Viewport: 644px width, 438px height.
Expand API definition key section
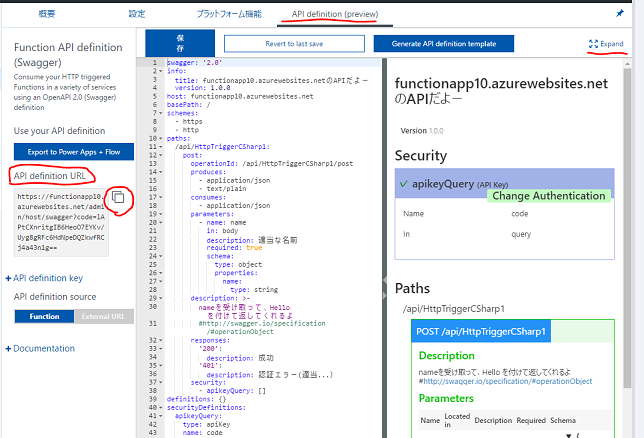click(48, 278)
